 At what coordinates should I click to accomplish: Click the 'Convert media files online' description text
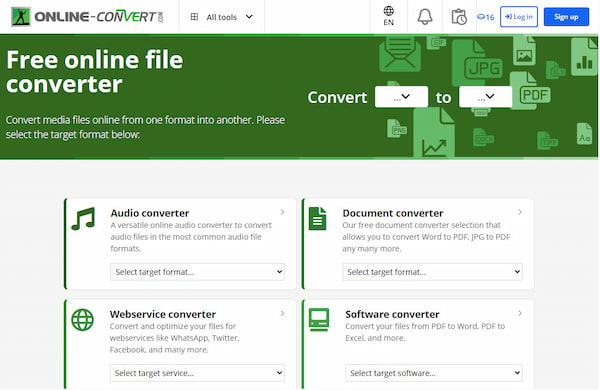pyautogui.click(x=145, y=127)
